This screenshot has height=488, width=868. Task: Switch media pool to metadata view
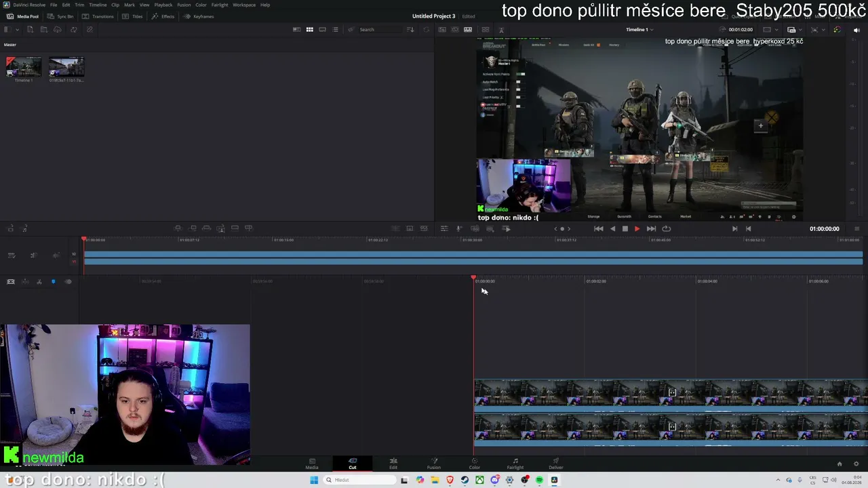[296, 30]
